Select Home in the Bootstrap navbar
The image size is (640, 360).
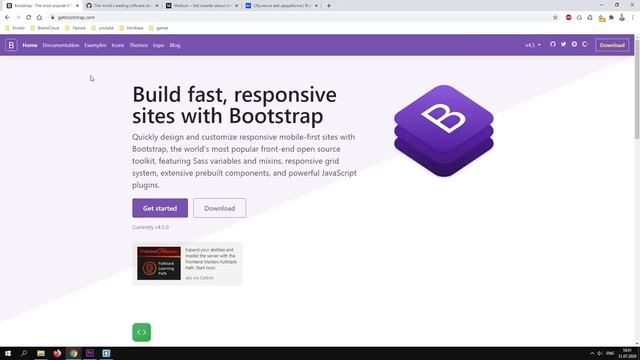click(x=30, y=45)
